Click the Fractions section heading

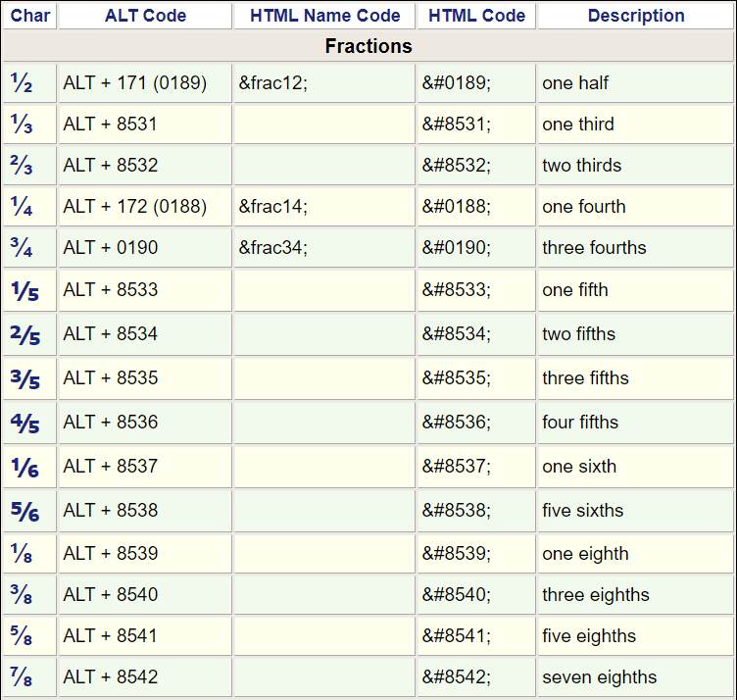point(368,46)
